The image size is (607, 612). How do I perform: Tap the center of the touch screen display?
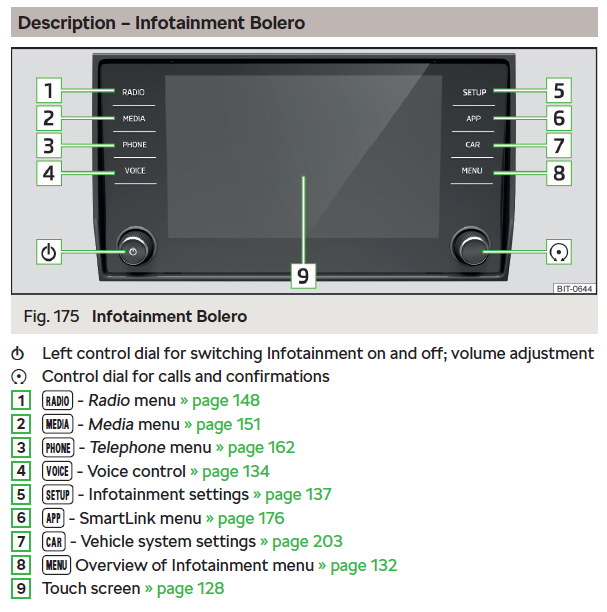tap(303, 157)
